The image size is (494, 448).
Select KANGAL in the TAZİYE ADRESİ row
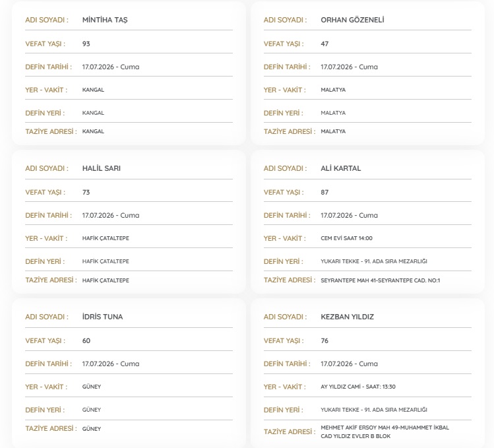point(93,131)
